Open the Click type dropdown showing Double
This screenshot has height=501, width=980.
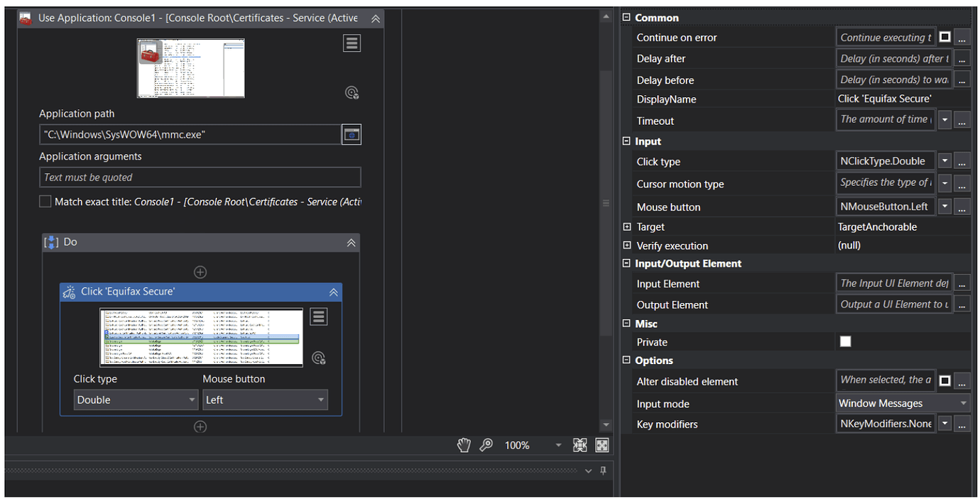(135, 400)
